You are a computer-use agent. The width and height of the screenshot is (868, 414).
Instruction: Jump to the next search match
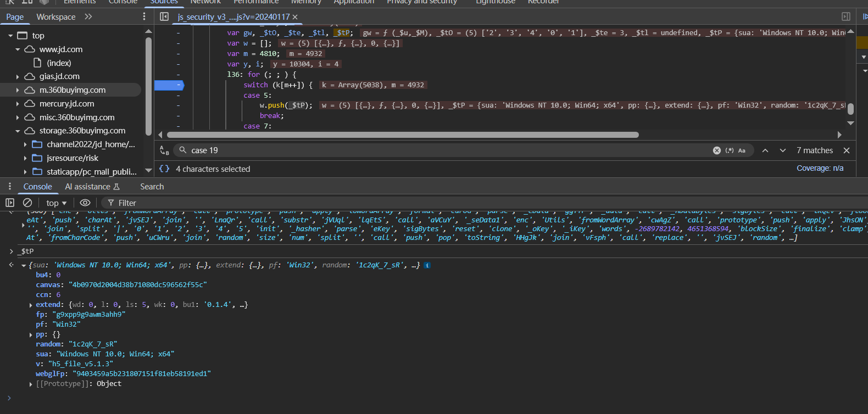(783, 150)
